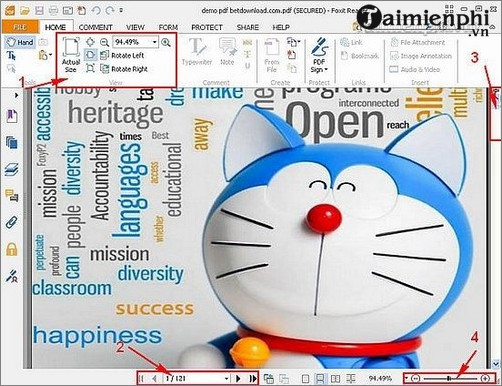The width and height of the screenshot is (502, 386).
Task: Select Continuous page view mode
Action: 320,379
